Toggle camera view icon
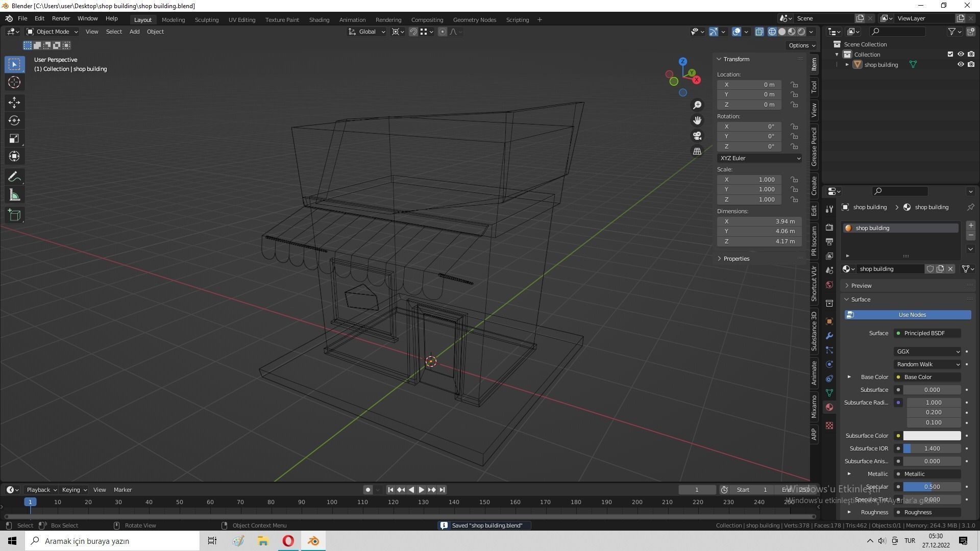 tap(697, 136)
